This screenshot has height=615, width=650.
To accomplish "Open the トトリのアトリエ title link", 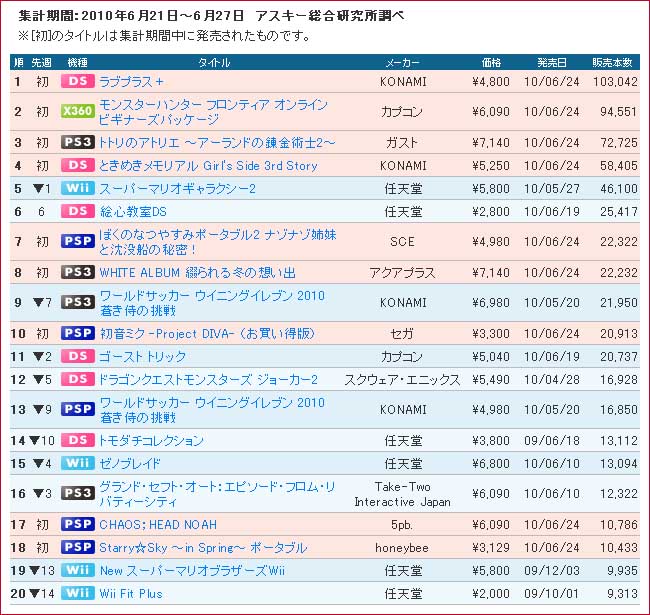I will click(x=217, y=143).
